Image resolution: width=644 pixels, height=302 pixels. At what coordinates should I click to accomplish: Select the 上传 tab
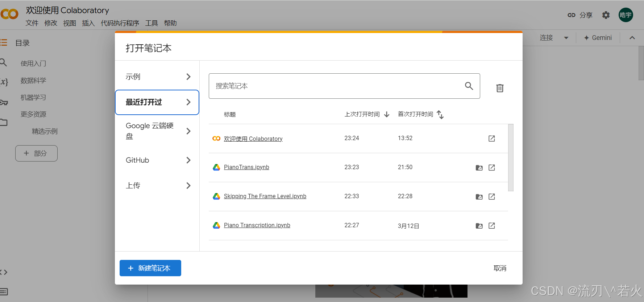pyautogui.click(x=157, y=185)
